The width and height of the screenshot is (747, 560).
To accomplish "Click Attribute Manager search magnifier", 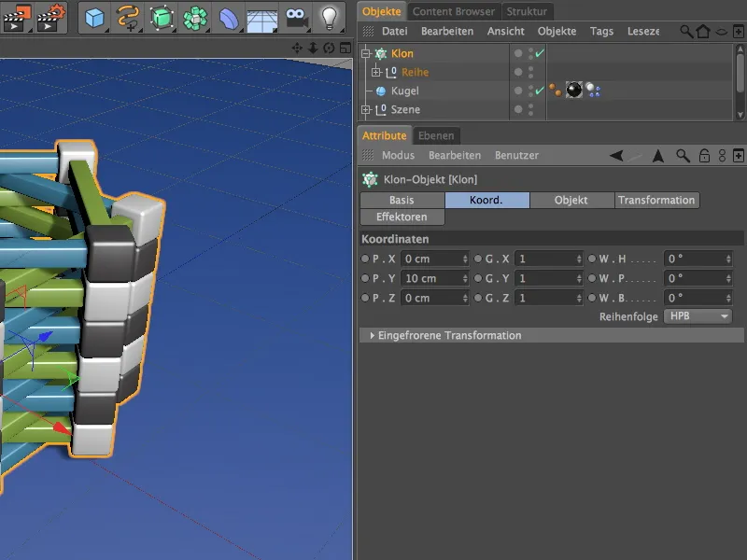I will pyautogui.click(x=683, y=156).
